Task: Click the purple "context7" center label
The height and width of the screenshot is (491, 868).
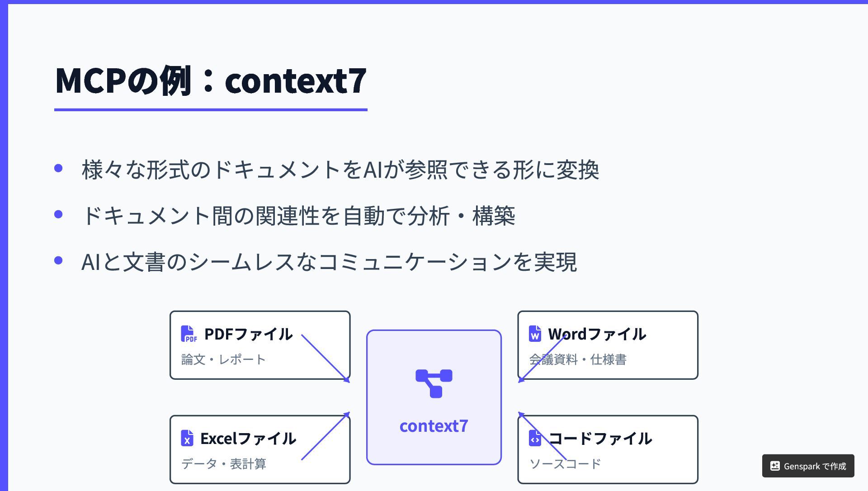Action: tap(434, 426)
